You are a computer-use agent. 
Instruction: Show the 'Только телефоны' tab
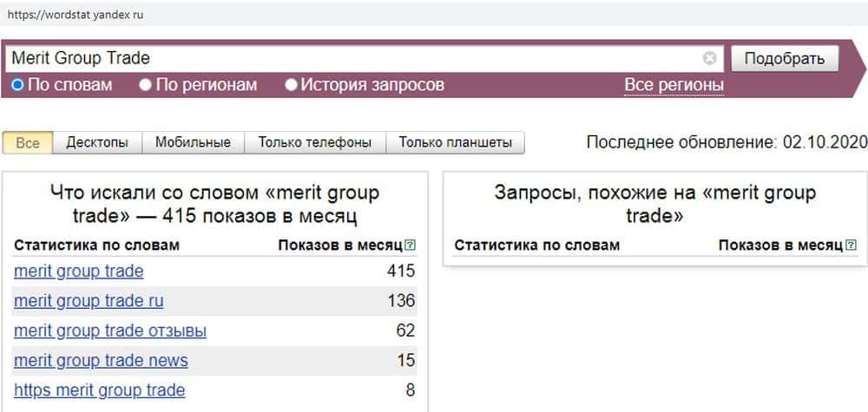point(315,142)
